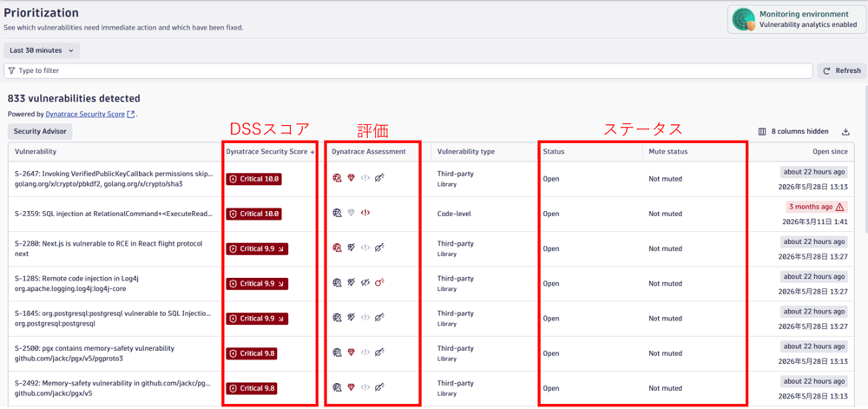868x409 pixels.
Task: Click Not muted in the S-2280 row
Action: tap(666, 248)
